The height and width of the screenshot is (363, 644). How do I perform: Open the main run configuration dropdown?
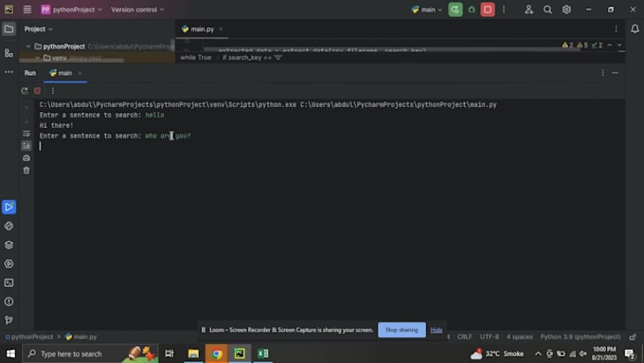point(427,9)
